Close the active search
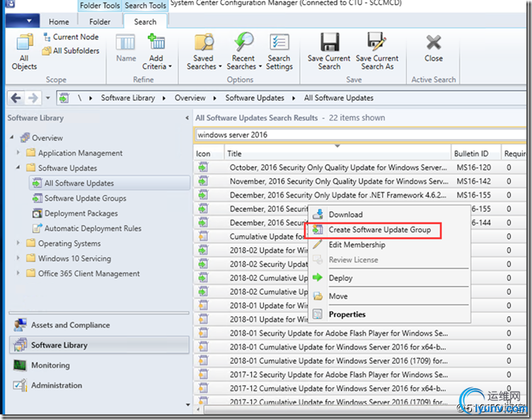 (434, 48)
